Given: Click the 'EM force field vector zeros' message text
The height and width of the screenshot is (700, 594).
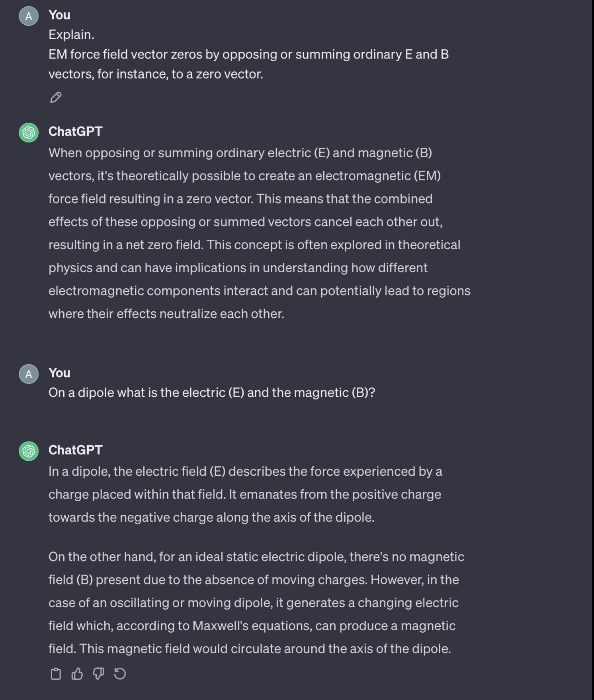Looking at the screenshot, I should click(x=248, y=64).
